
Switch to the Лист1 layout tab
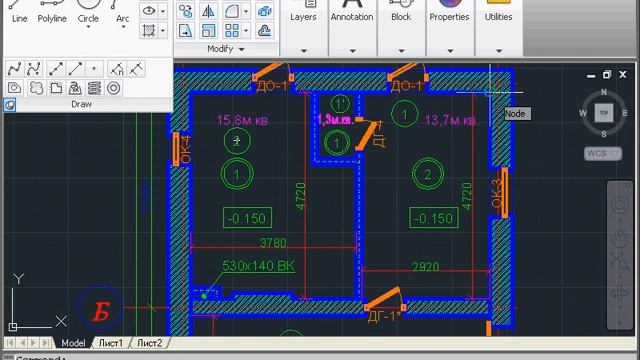(111, 343)
